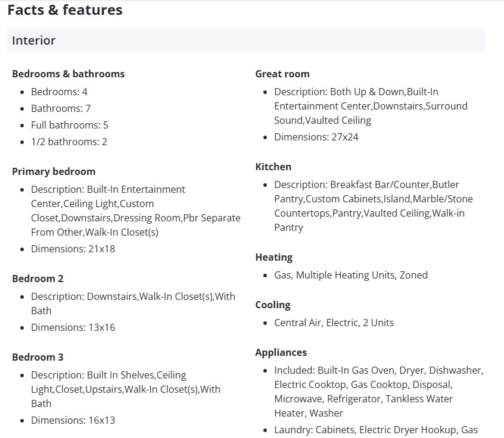The image size is (504, 438).
Task: Click the Bedroom 2 subheading
Action: coord(38,279)
